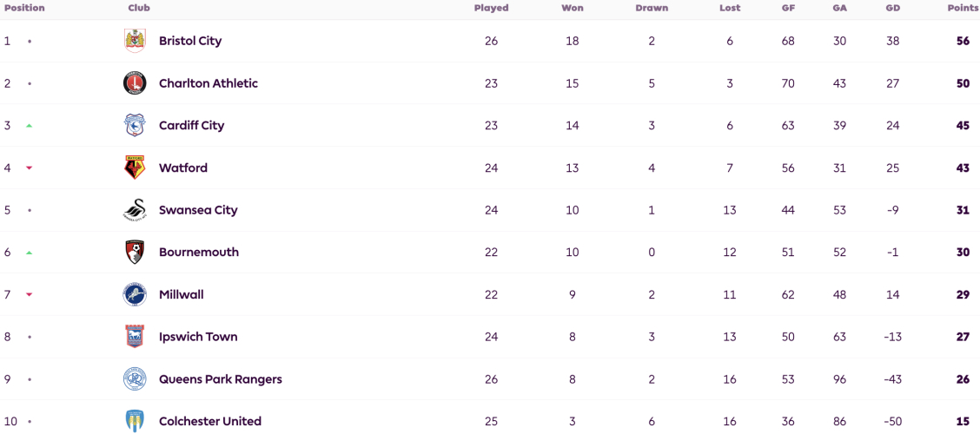The image size is (980, 434).
Task: Click the Played column header
Action: [491, 8]
